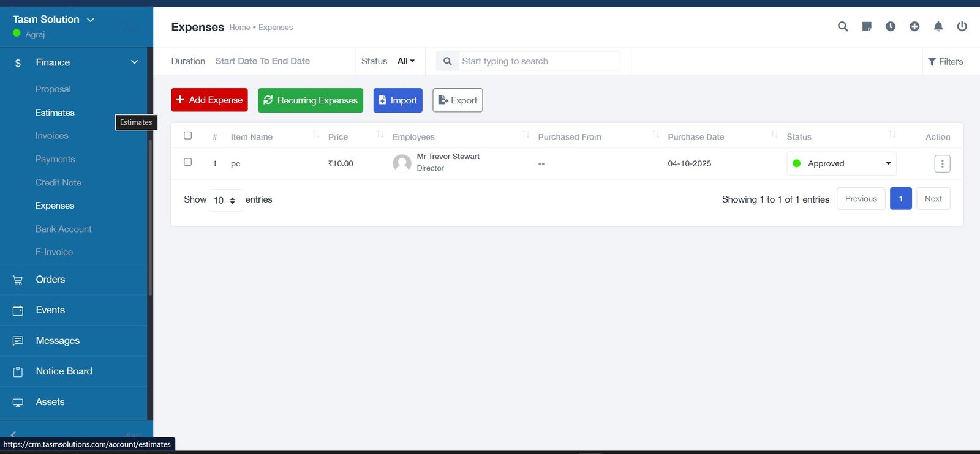Screen dimensions: 980x454
Task: Click Trevor Stewart's avatar
Action: click(402, 163)
